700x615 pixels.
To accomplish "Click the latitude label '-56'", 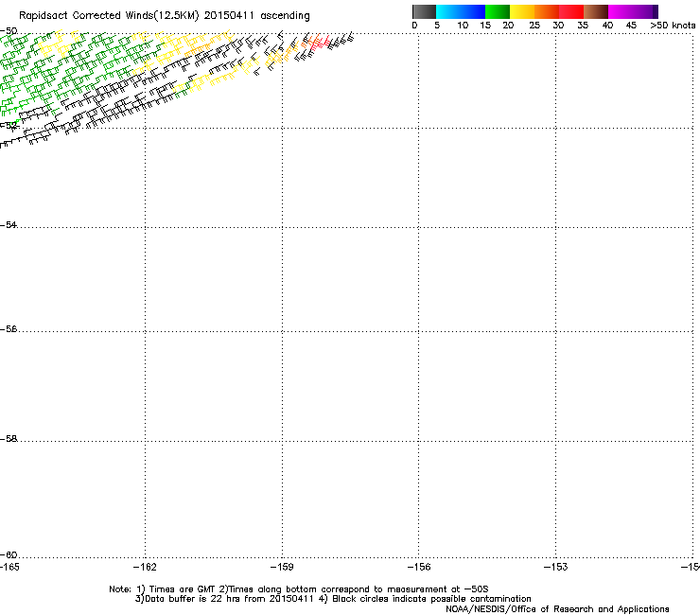I will pyautogui.click(x=9, y=329).
